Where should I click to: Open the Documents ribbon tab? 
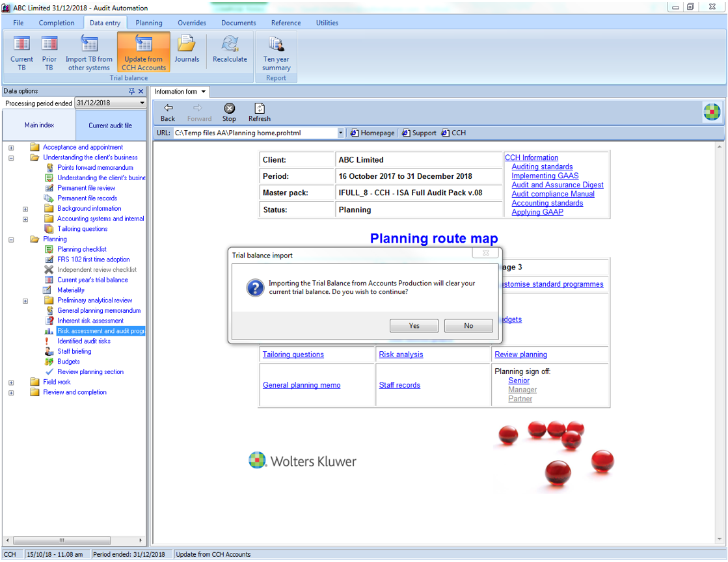point(238,23)
